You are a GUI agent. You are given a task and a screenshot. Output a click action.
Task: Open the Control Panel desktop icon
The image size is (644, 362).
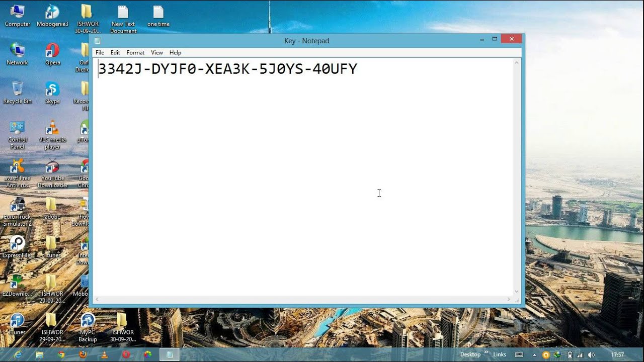tap(17, 135)
